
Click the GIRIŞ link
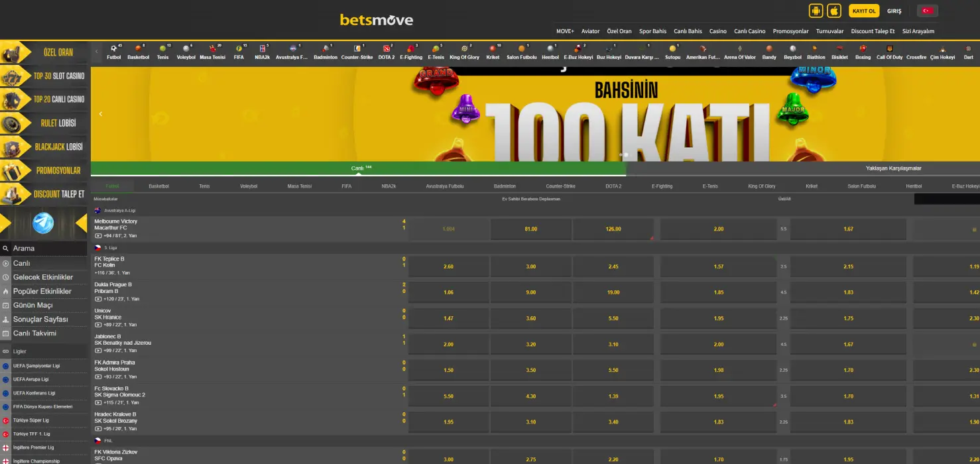[894, 11]
